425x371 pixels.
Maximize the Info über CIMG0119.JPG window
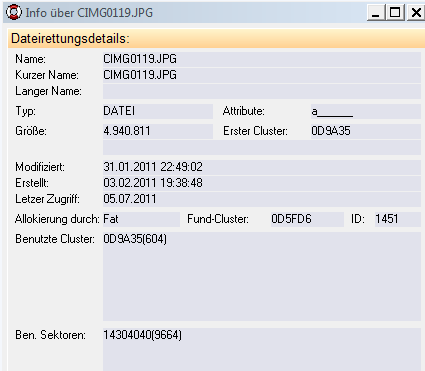click(395, 13)
